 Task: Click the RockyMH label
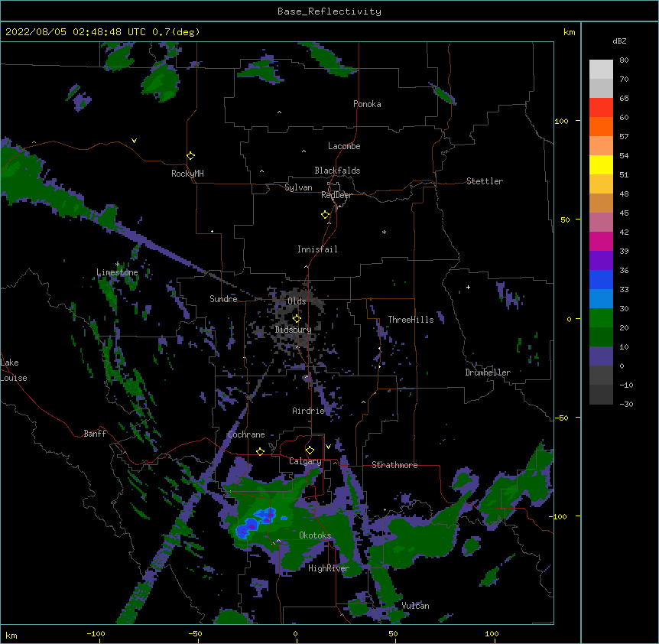click(x=187, y=174)
